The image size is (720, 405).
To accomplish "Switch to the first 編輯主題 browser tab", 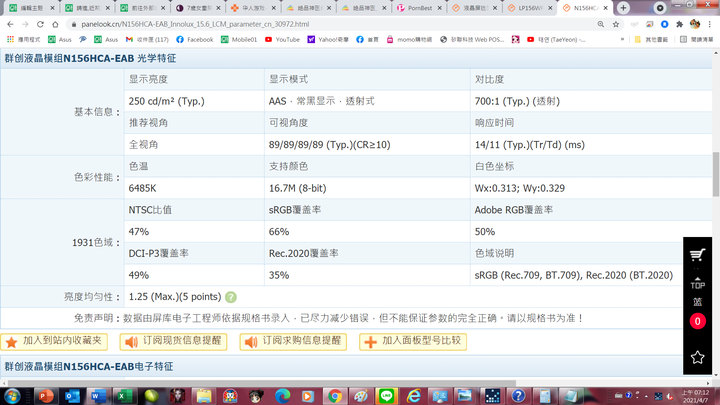I will [x=31, y=8].
